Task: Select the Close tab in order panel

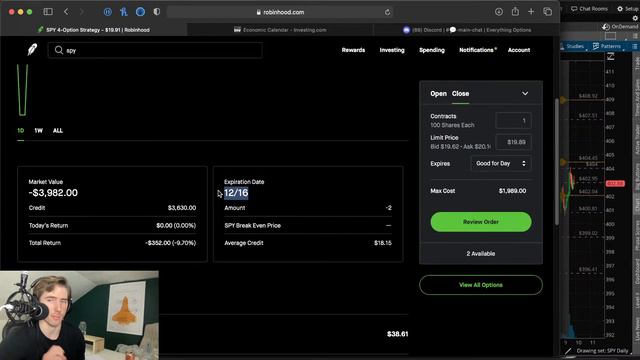Action: [460, 93]
